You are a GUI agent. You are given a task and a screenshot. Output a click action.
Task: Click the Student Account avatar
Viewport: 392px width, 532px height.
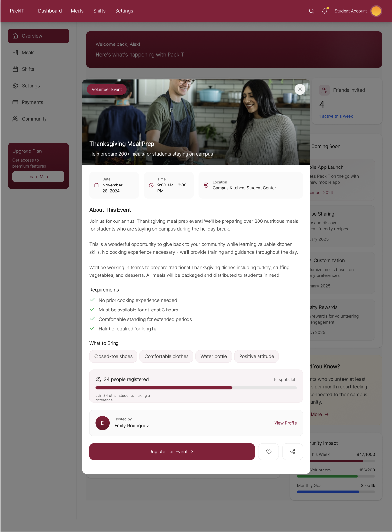pos(376,11)
